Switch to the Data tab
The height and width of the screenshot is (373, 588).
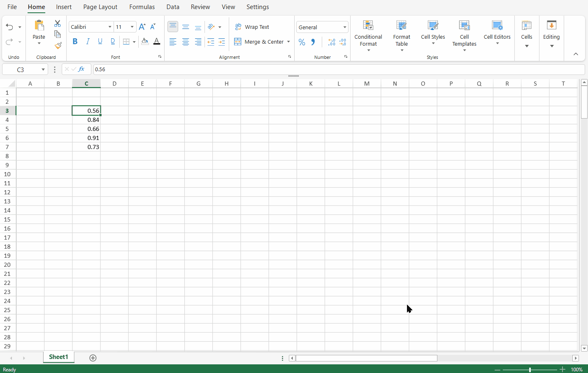(173, 7)
